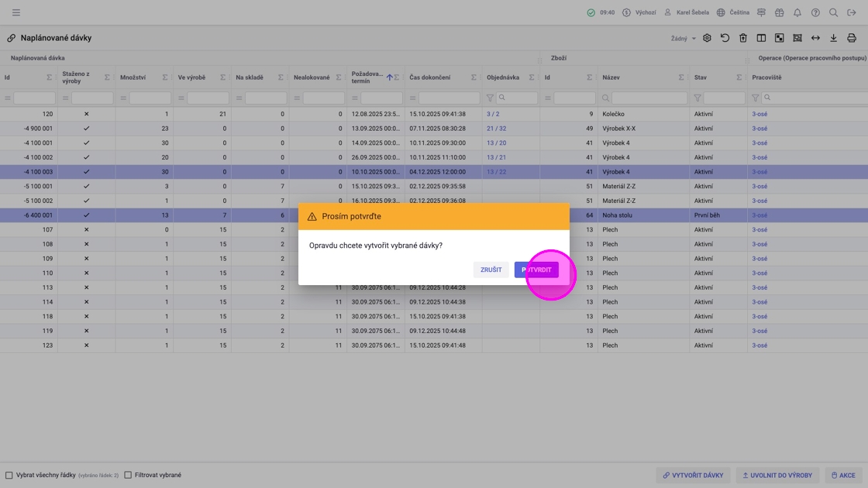Click the logout icon in top bar

pos(852,12)
